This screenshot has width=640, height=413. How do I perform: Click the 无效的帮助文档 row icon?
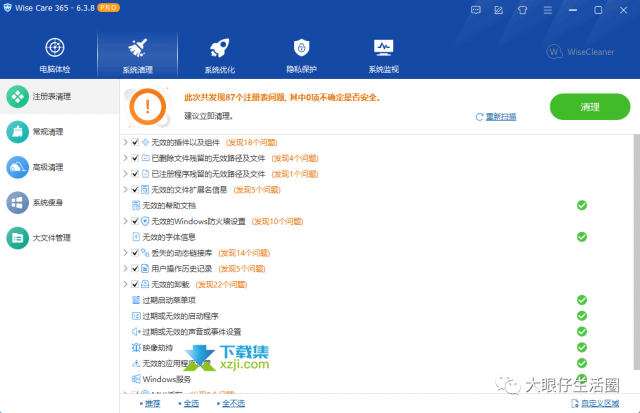coord(136,205)
